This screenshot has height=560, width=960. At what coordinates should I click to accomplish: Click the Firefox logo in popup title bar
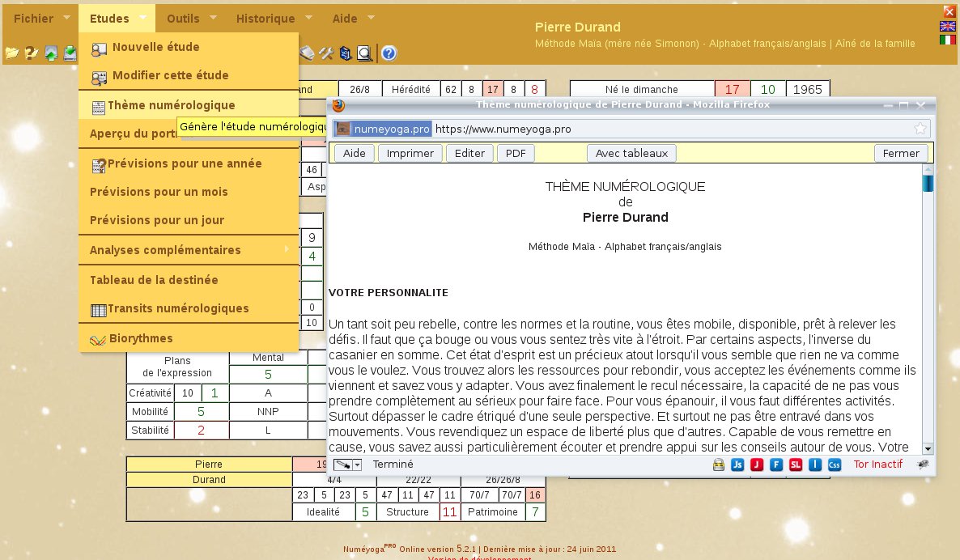[x=338, y=105]
